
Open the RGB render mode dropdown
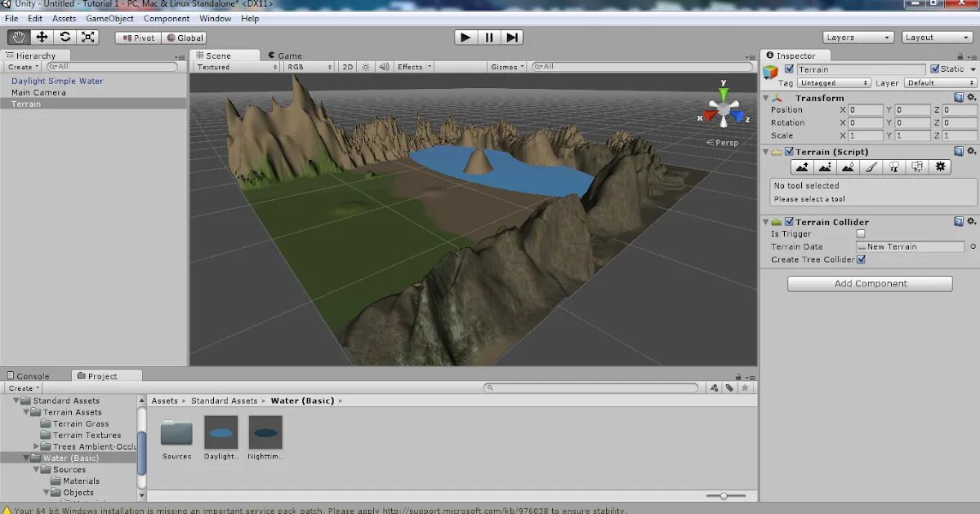(309, 67)
